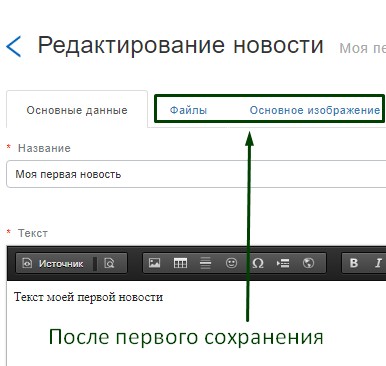Switch to the Файлы tab
Image resolution: width=386 pixels, height=366 pixels.
[188, 110]
